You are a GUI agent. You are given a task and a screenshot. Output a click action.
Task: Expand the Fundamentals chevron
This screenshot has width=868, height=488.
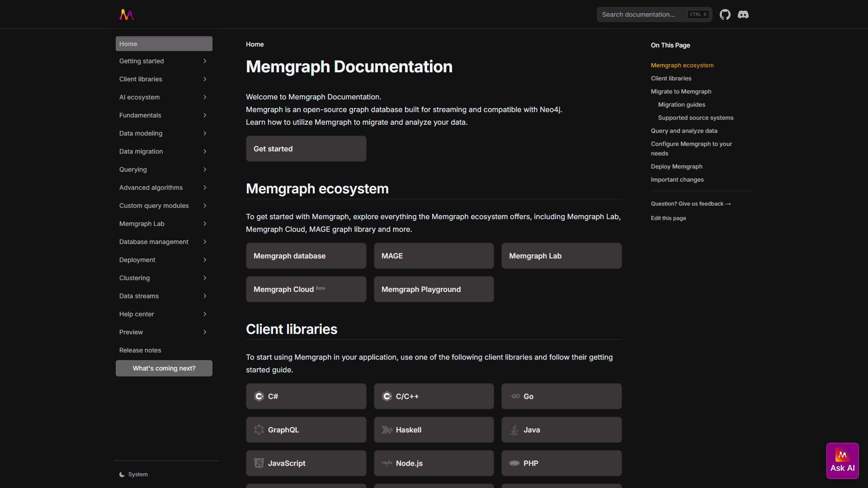pyautogui.click(x=205, y=115)
